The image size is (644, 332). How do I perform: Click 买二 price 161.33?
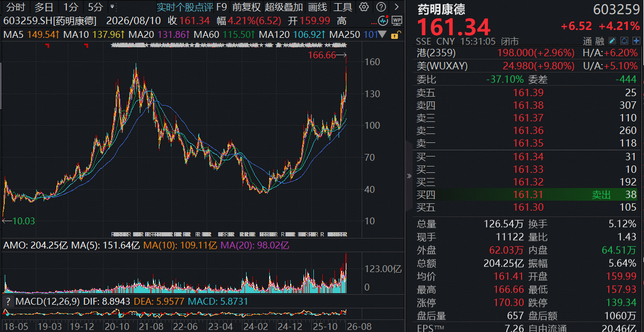pos(528,170)
